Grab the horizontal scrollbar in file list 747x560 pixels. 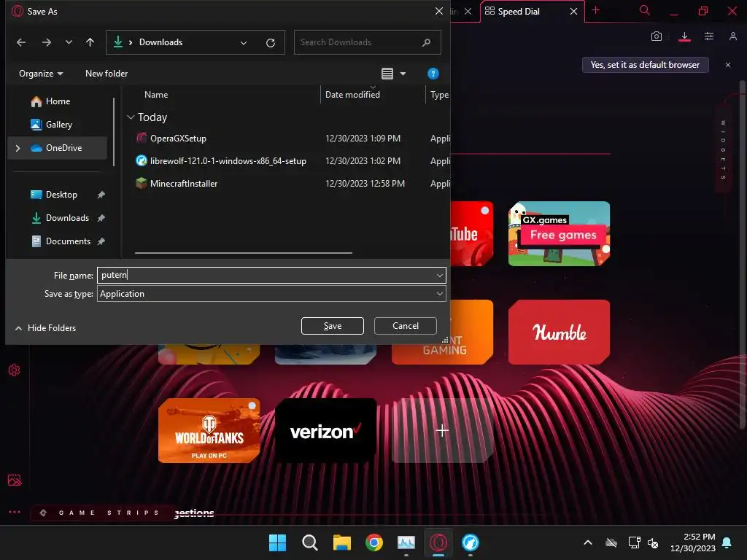pyautogui.click(x=244, y=253)
